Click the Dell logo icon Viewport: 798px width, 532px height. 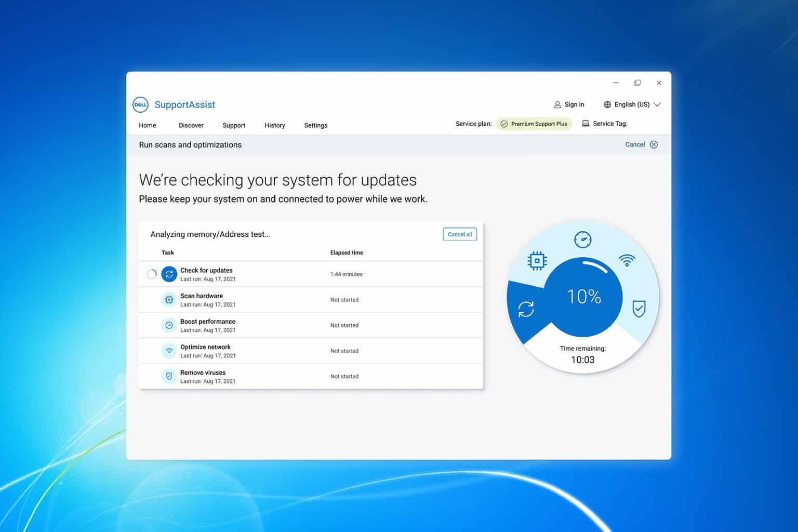pyautogui.click(x=141, y=104)
